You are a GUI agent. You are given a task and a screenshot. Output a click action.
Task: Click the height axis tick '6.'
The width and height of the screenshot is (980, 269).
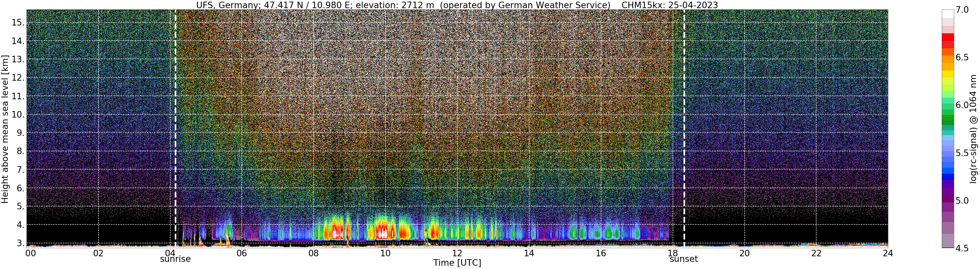(x=21, y=188)
